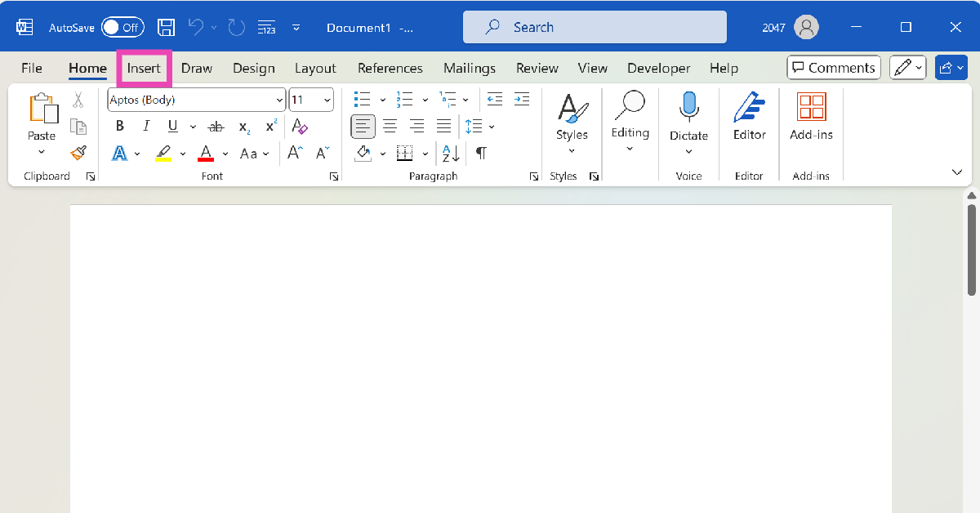The width and height of the screenshot is (980, 513).
Task: Click the Comments button
Action: point(832,68)
